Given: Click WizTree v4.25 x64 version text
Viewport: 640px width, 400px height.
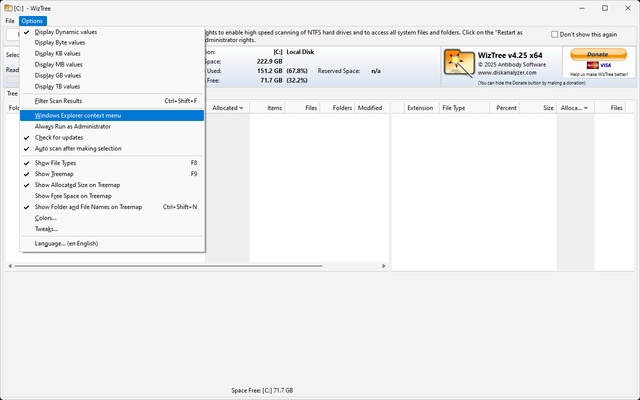Looking at the screenshot, I should pos(510,56).
